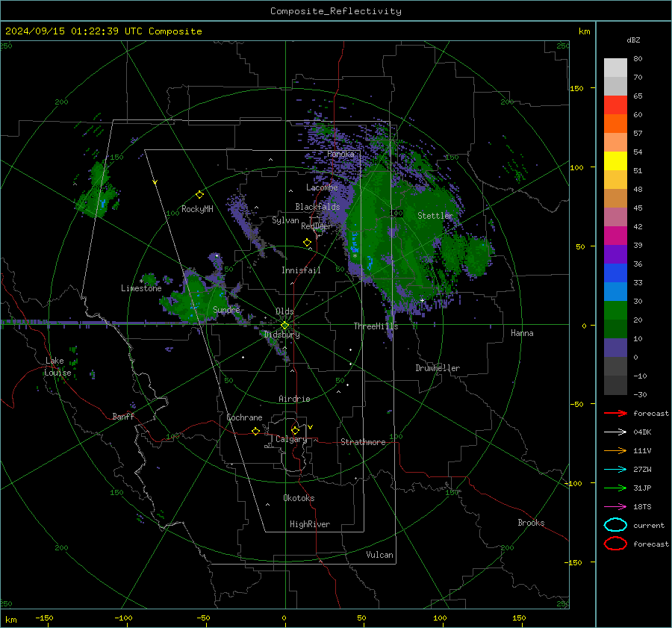
Task: Click the Sundre city label
Action: (x=226, y=309)
